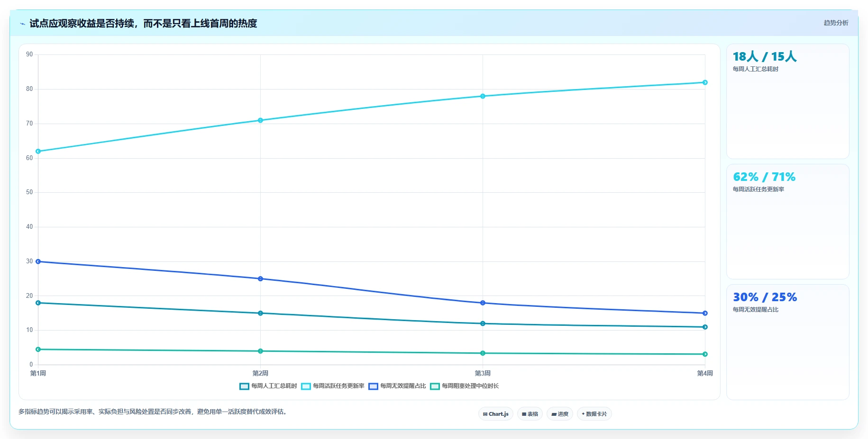Image resolution: width=868 pixels, height=439 pixels.
Task: Click the 进度 chip
Action: click(x=559, y=414)
